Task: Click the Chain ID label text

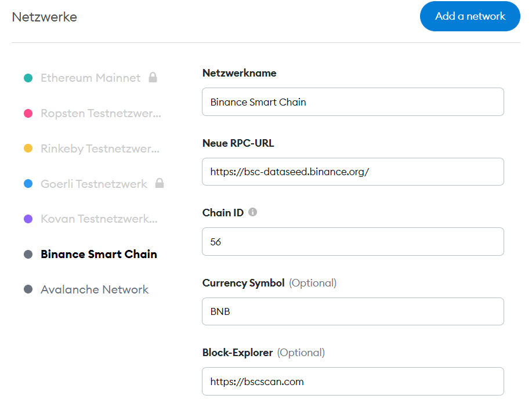Action: tap(223, 213)
